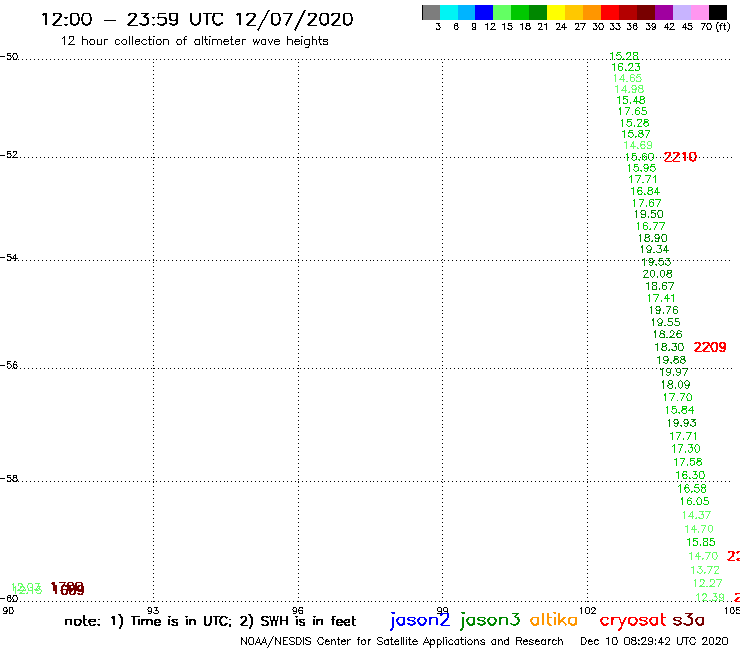Select the 's3a' satellite label
The width and height of the screenshot is (740, 650).
coord(689,620)
